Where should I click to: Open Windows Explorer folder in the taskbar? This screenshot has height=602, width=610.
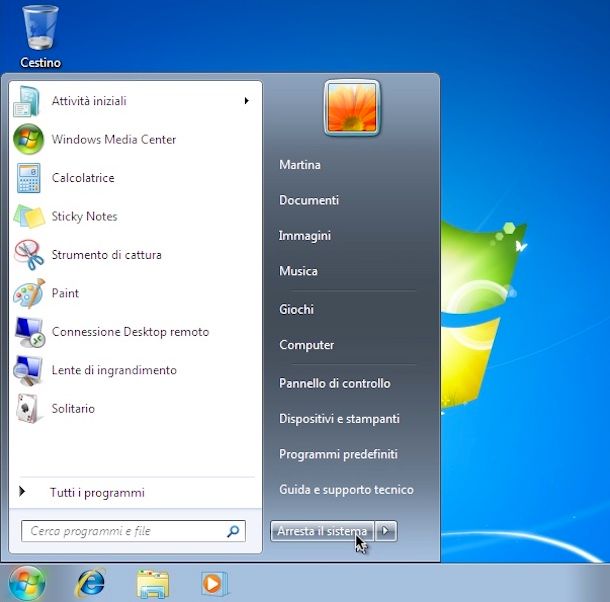pos(153,583)
